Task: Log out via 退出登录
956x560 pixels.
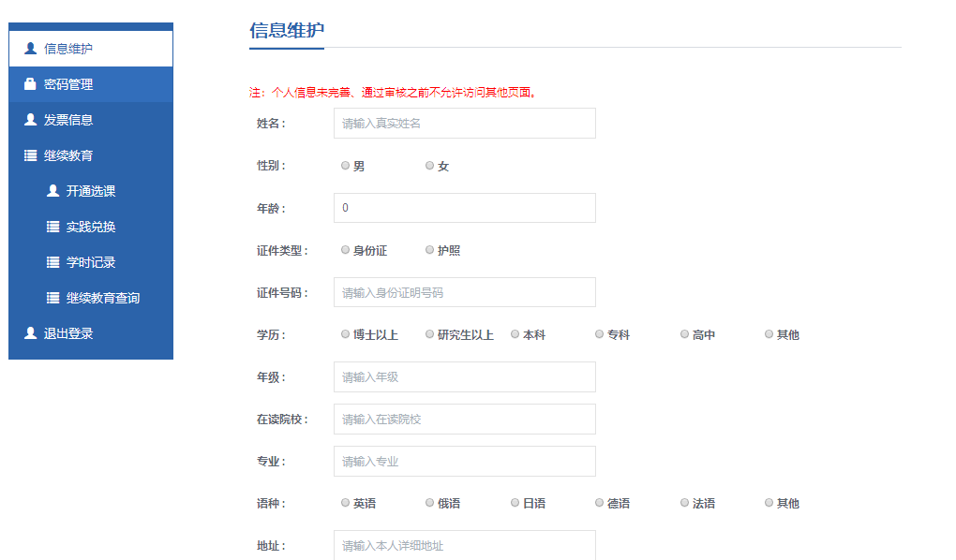Action: click(91, 334)
